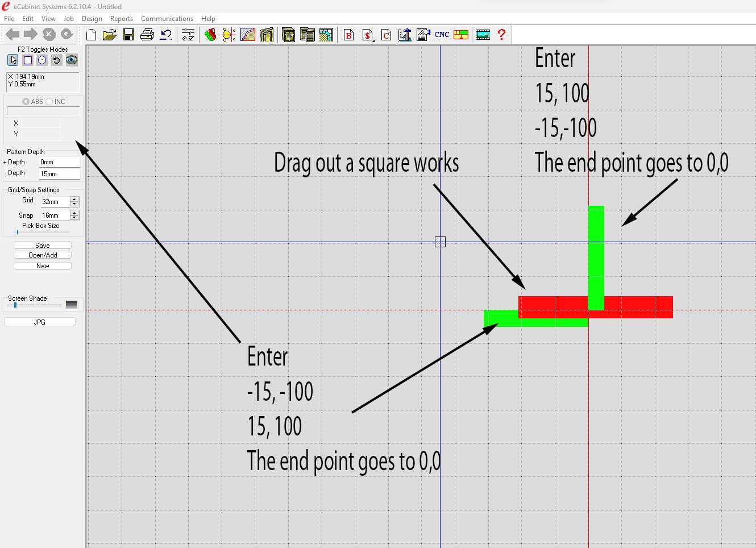756x548 pixels.
Task: Select the INC radio button
Action: coord(49,102)
